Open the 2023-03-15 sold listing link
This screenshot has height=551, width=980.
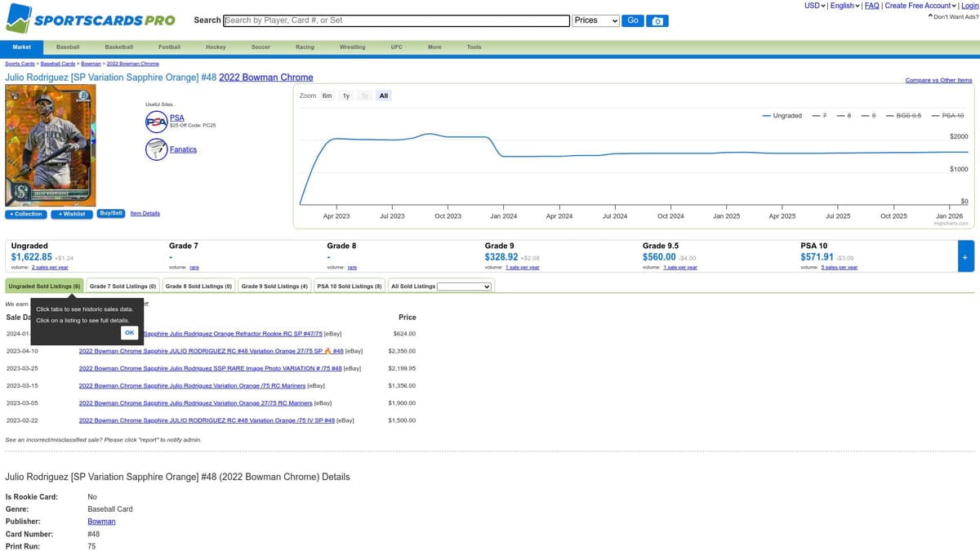click(192, 385)
